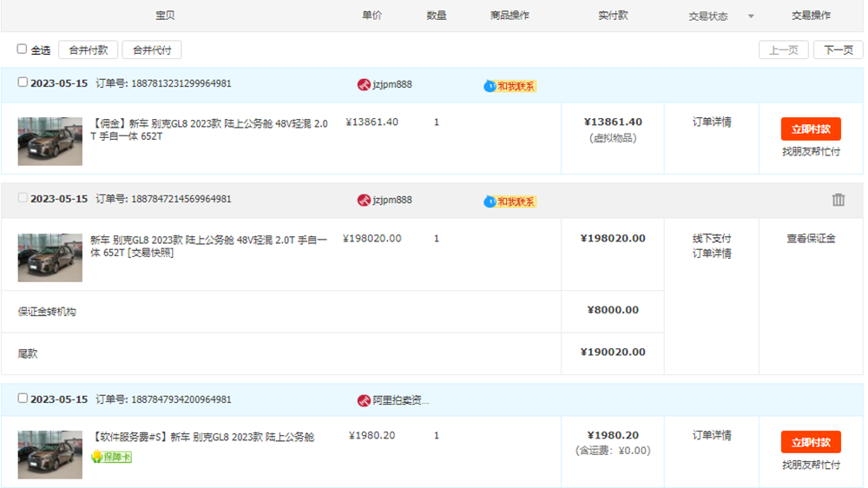Check the order ending 299964981 checkbox

[x=23, y=82]
